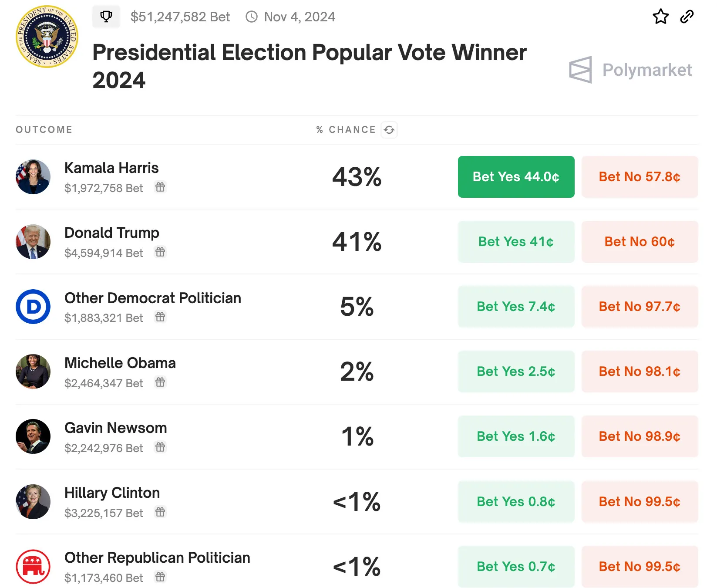Viewport: 717px width, 588px height.
Task: Bet No on Donald Trump at 60¢
Action: coord(640,242)
